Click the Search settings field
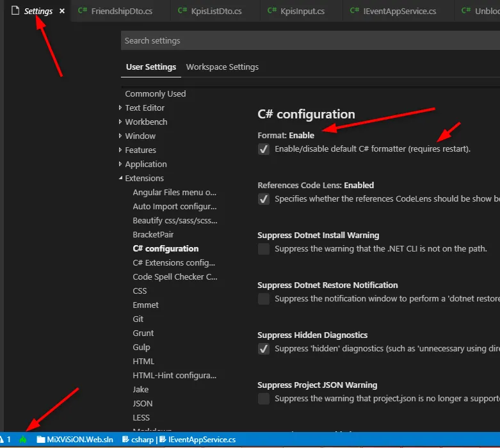 pos(310,40)
